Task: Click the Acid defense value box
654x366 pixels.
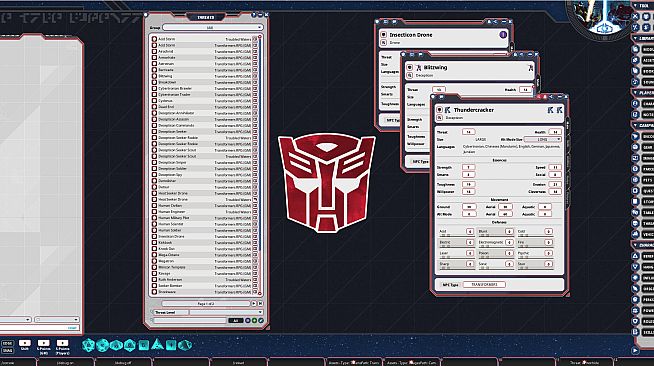Action: [470, 231]
